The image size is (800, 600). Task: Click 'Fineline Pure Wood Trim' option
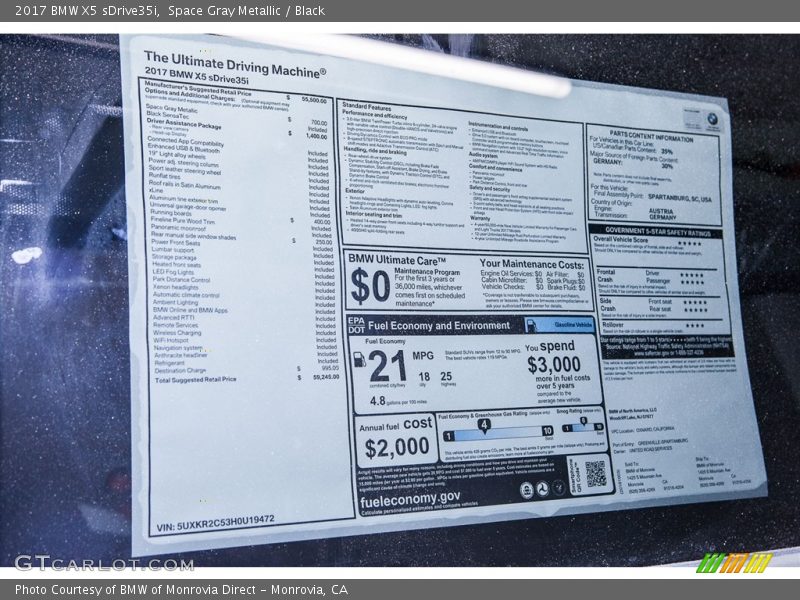pyautogui.click(x=183, y=220)
